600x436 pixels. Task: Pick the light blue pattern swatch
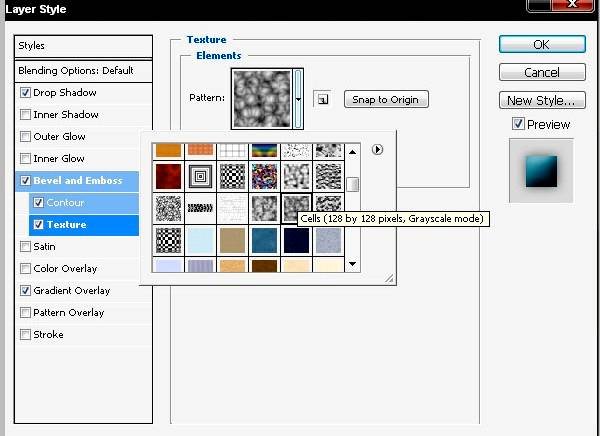tap(202, 240)
